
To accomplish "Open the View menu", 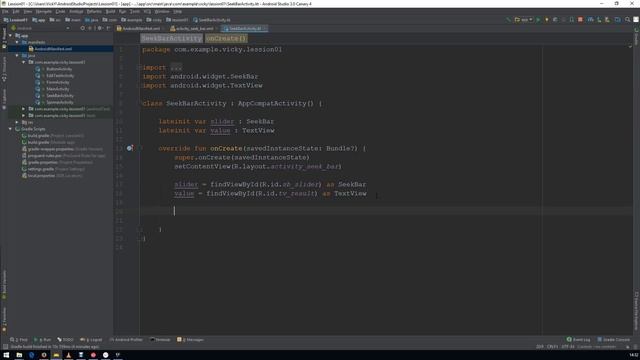I will tap(27, 11).
